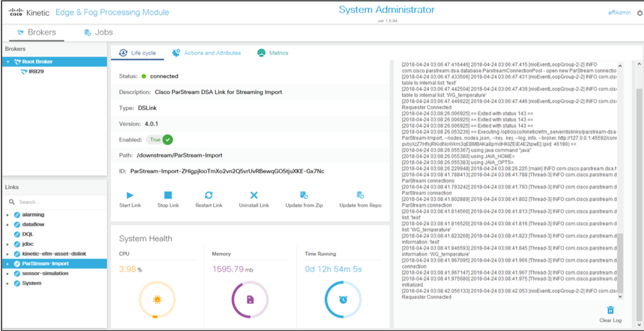This screenshot has height=331, width=644.
Task: Select the ParStream-Import link
Action: [55, 263]
